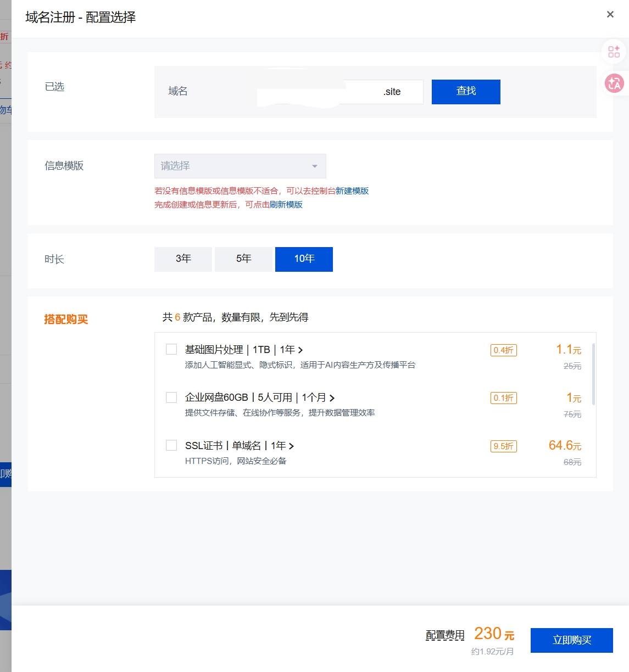Click the 立即购买 buy now button

571,640
